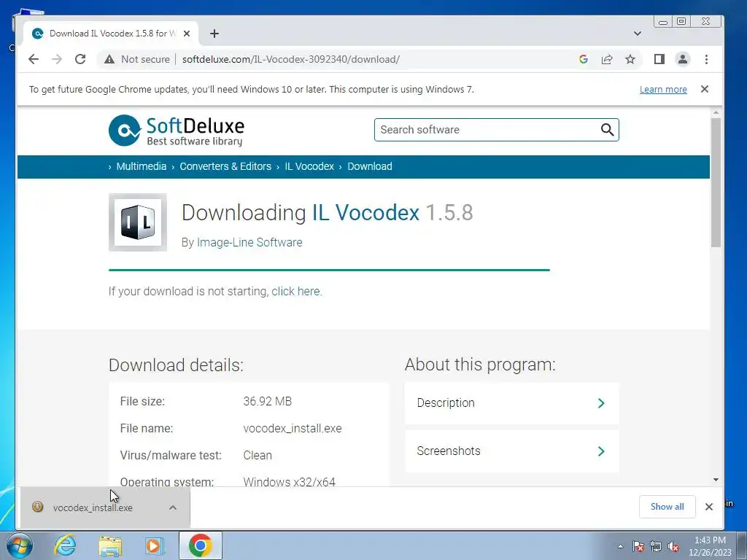Close the downloads bar at the bottom
747x560 pixels.
coord(708,507)
